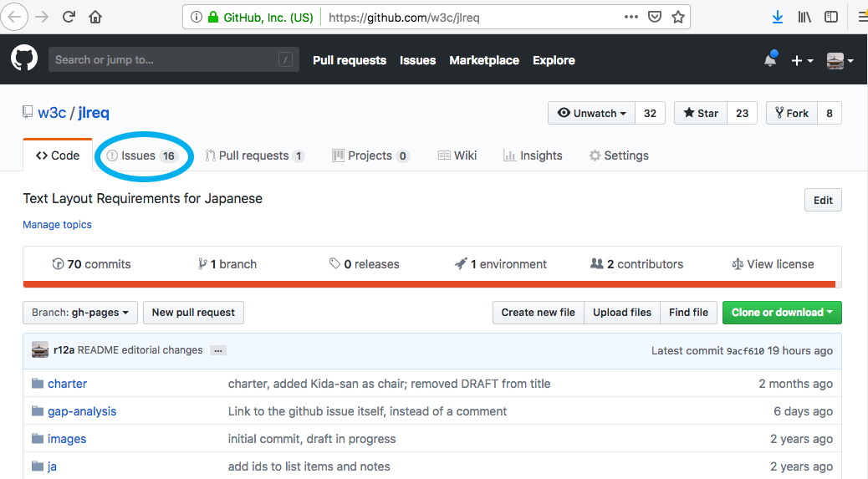
Task: Click the language bar under repository stats
Action: click(431, 284)
